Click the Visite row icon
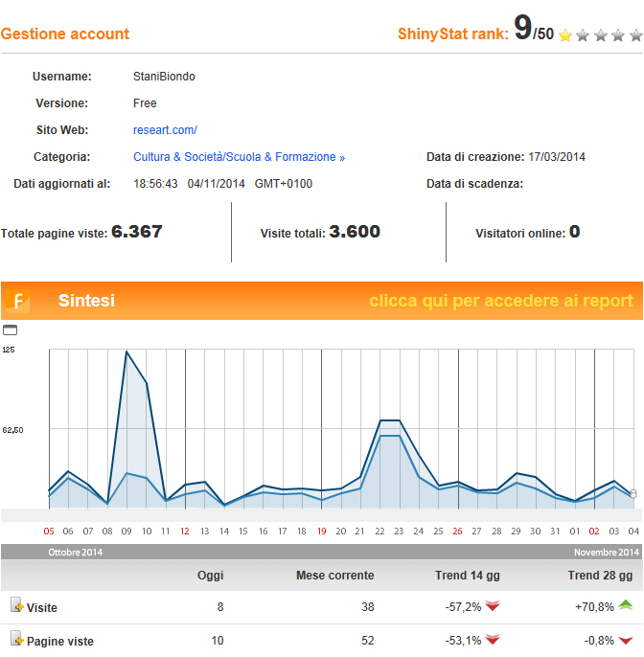 point(16,605)
